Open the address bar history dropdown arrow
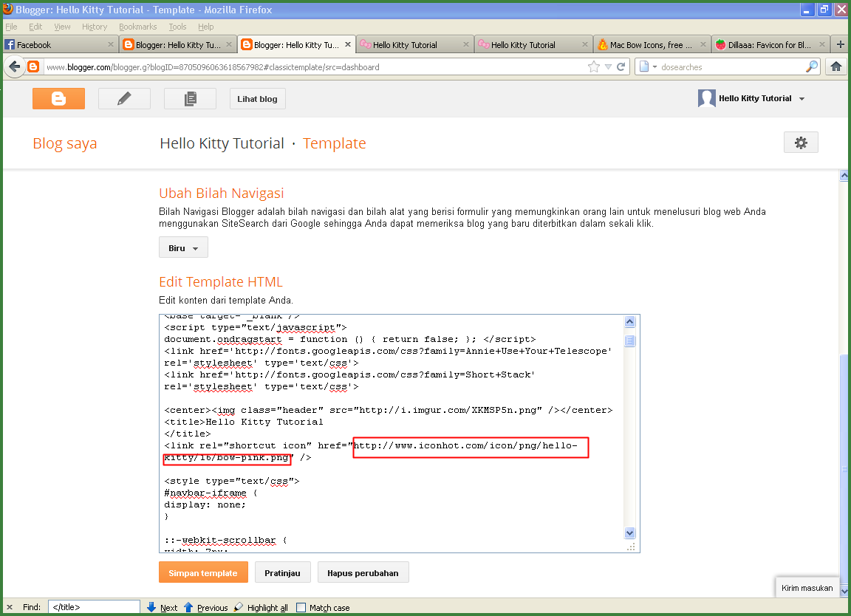Viewport: 851px width, 616px height. tap(608, 66)
